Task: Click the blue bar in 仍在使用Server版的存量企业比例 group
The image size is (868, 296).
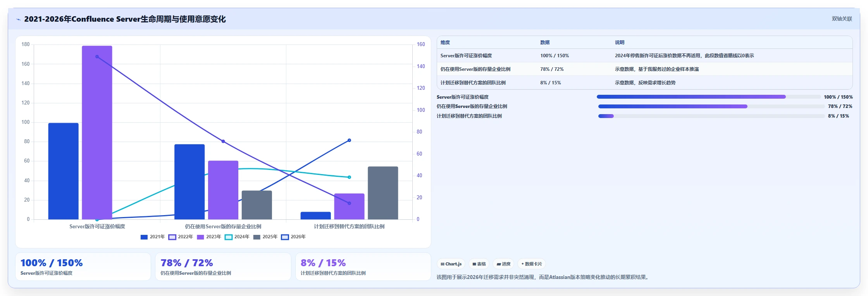Action: coord(189,182)
